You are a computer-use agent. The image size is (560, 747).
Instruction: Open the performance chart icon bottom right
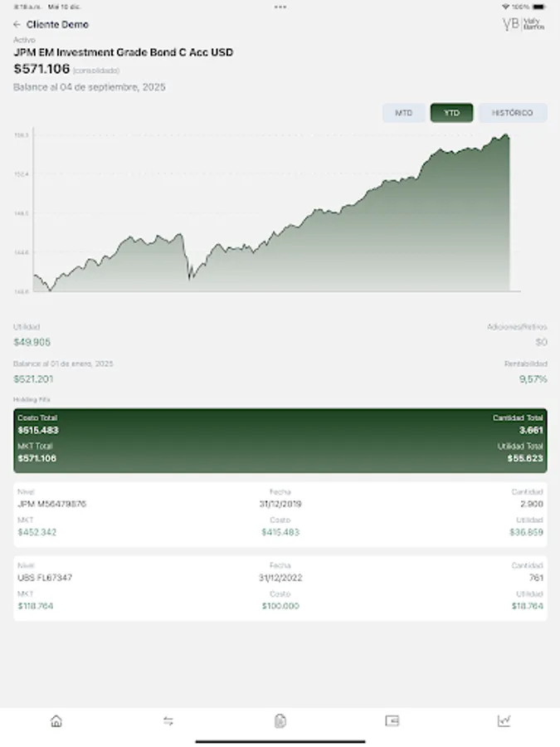click(x=504, y=721)
